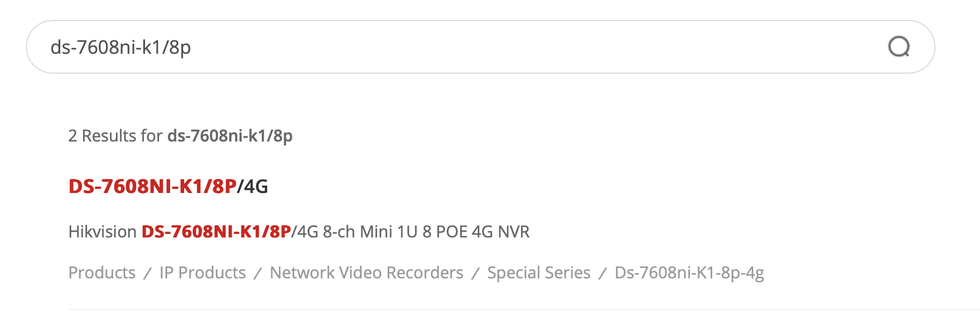Click the slash between Products and IP Products
Viewport: 980px width, 317px height.
click(x=147, y=273)
